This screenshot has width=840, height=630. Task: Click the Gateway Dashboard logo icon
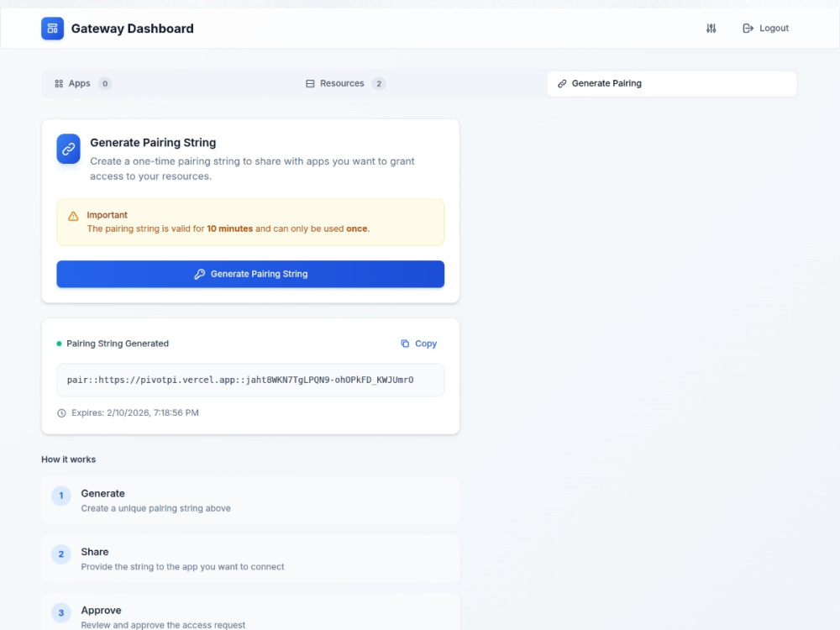[52, 29]
